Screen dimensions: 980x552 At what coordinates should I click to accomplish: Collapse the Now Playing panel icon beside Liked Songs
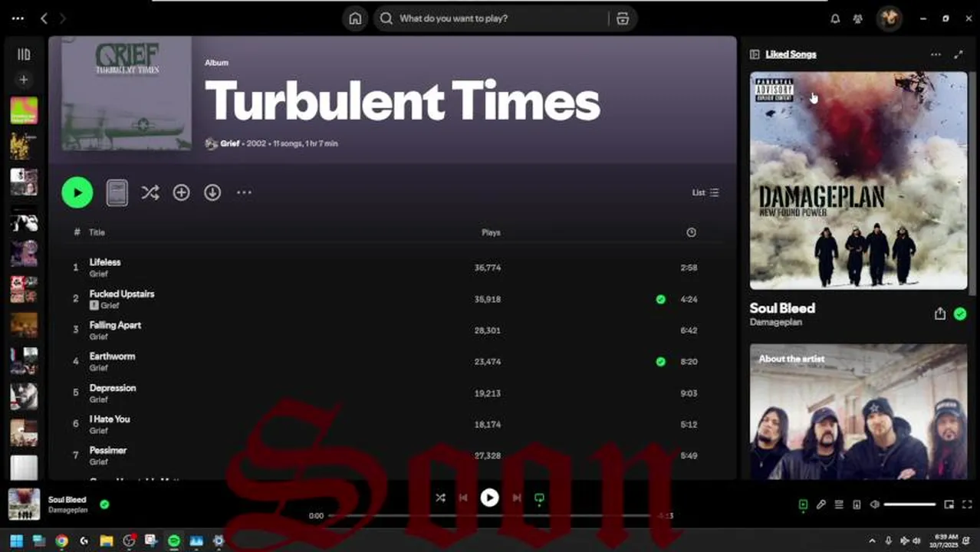point(755,54)
